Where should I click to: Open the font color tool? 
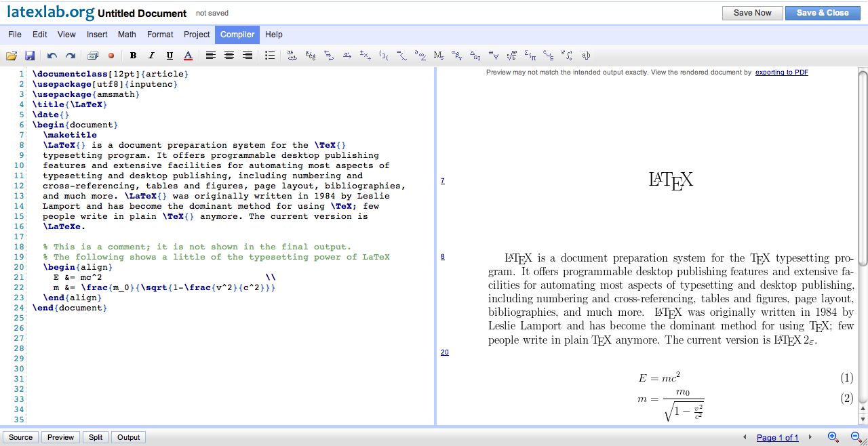click(188, 56)
